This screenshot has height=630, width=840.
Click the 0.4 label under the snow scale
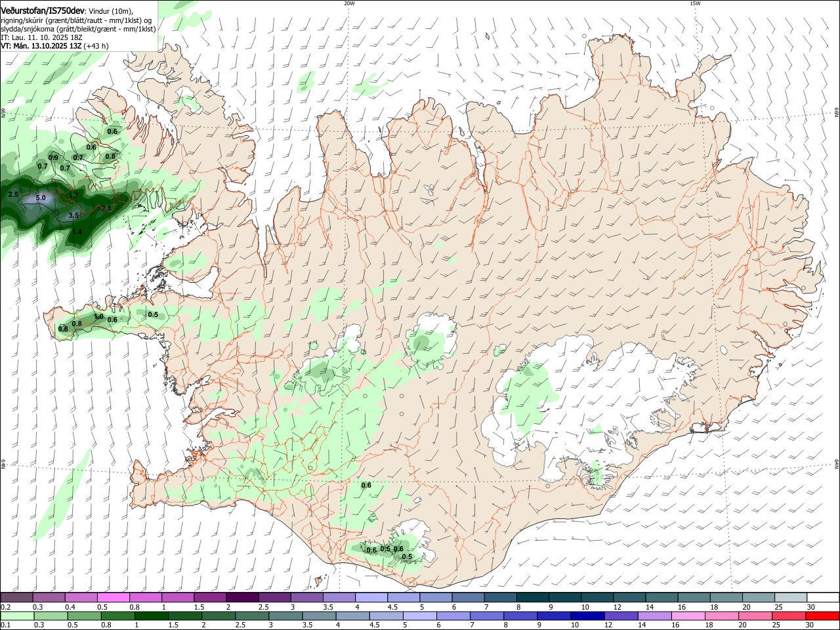coord(70,607)
